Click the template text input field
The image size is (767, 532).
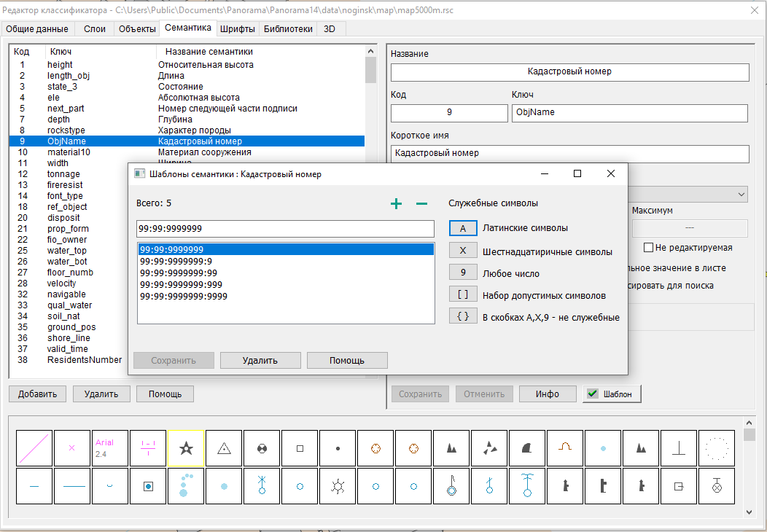285,229
